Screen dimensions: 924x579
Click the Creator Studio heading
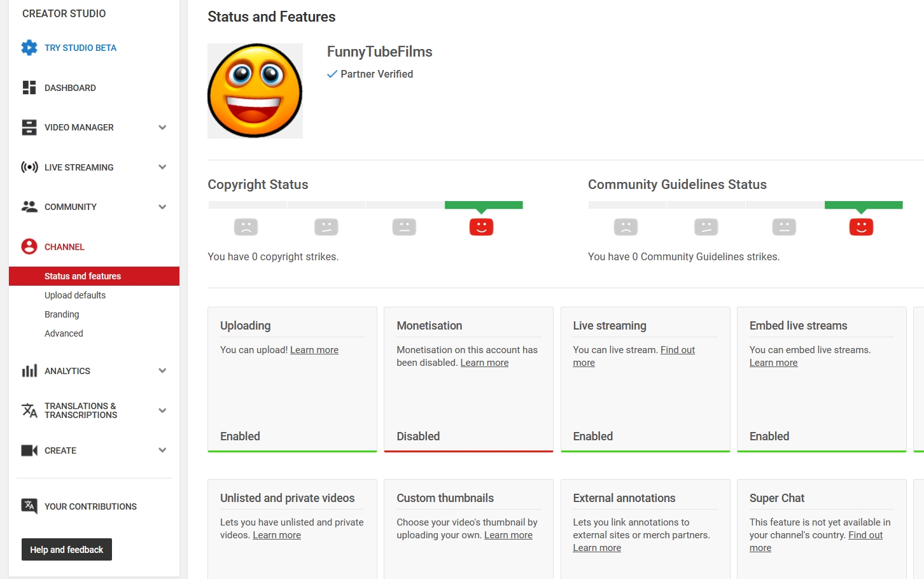tap(64, 13)
